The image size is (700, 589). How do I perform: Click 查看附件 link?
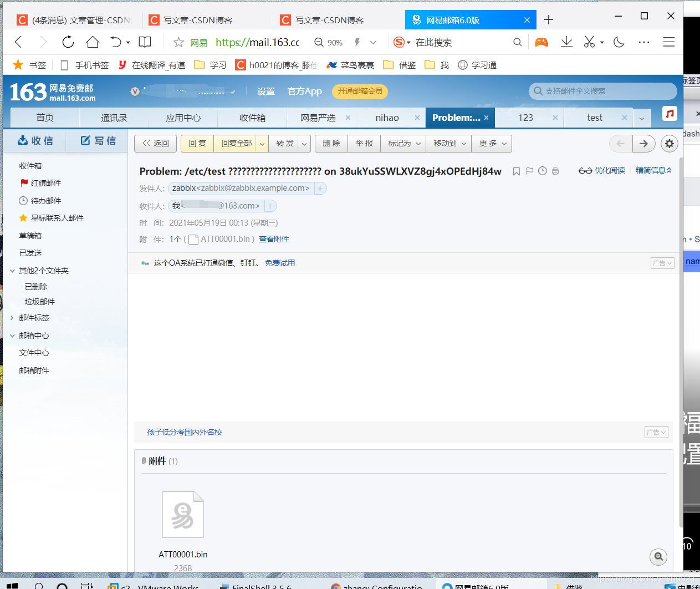274,239
